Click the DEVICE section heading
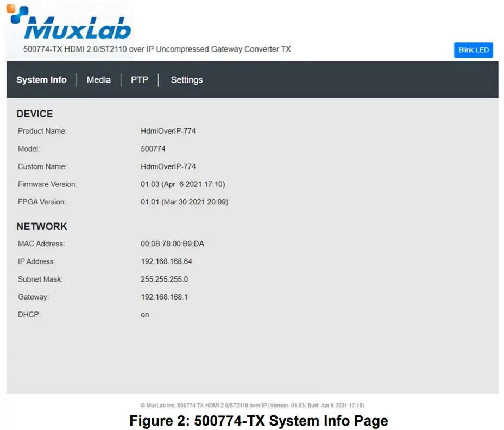504x430 pixels. 34,114
